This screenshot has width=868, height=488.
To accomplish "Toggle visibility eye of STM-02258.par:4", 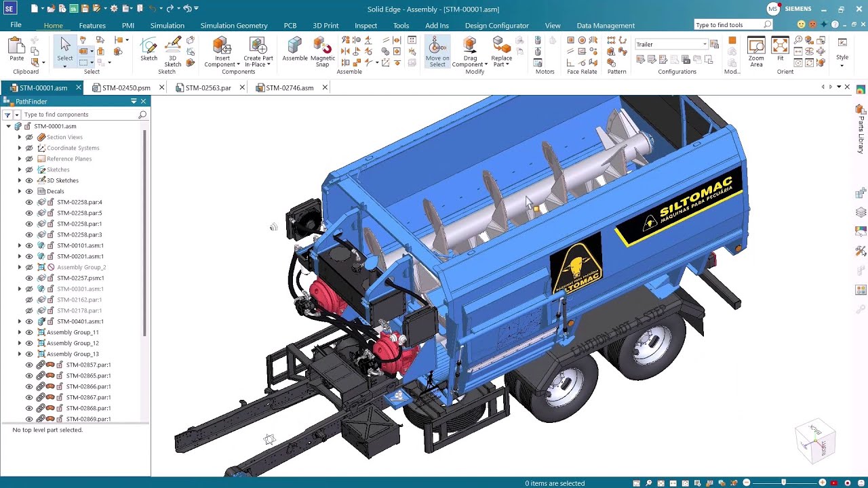I will tap(29, 202).
